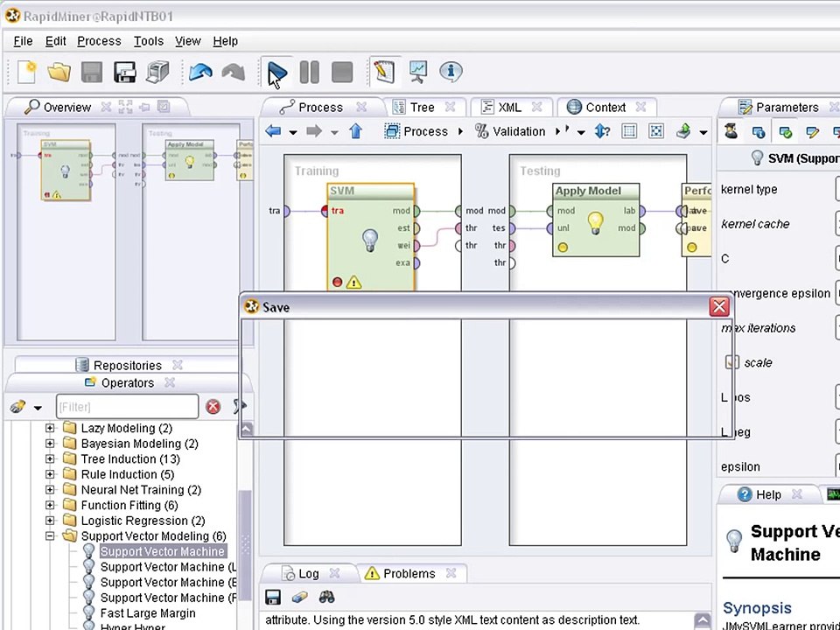
Task: Expand the Rule Induction folder
Action: 50,474
